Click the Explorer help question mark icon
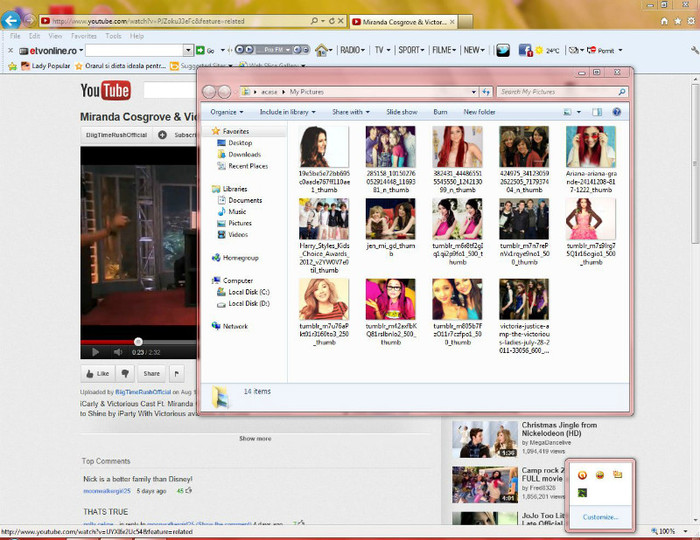The image size is (700, 540). point(617,112)
